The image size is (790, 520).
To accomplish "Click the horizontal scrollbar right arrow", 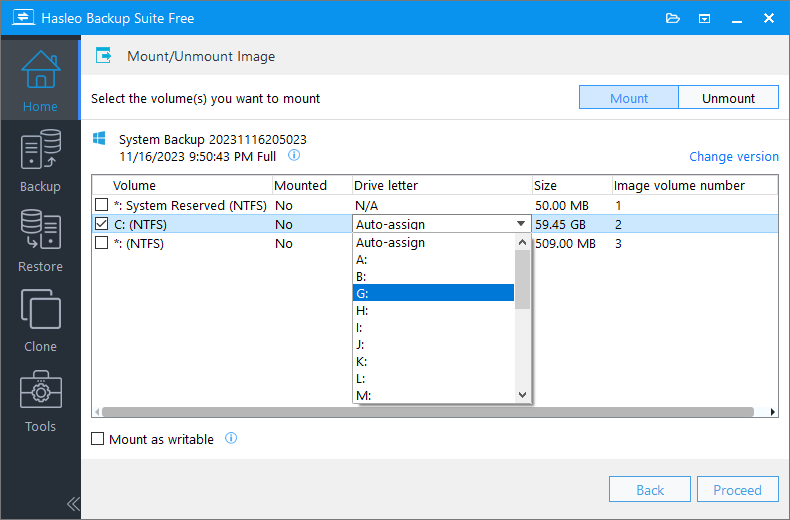I will (773, 412).
